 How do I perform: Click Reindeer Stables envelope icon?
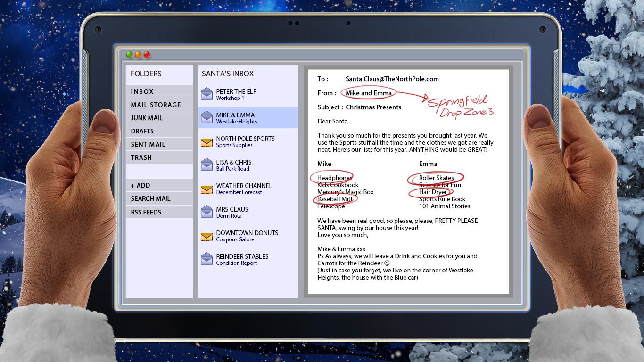pyautogui.click(x=206, y=259)
